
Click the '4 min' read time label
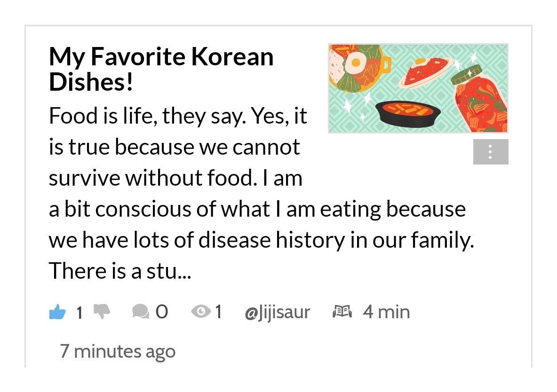(386, 312)
